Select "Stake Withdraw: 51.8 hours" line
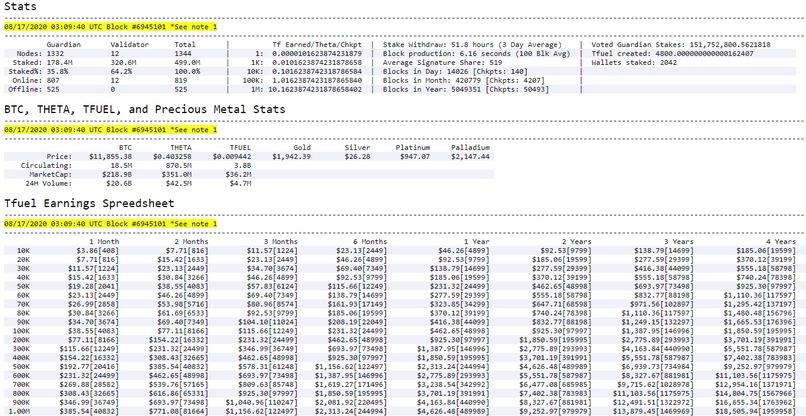 472,45
